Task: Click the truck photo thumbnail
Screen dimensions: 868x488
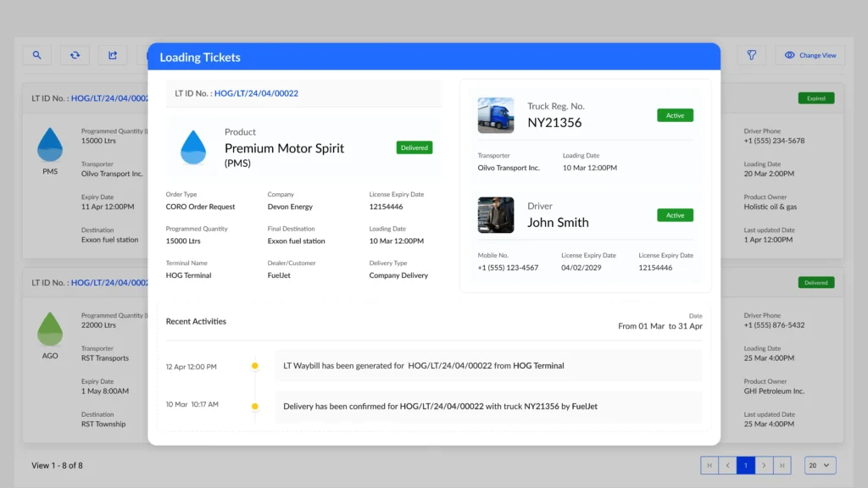Action: point(495,115)
